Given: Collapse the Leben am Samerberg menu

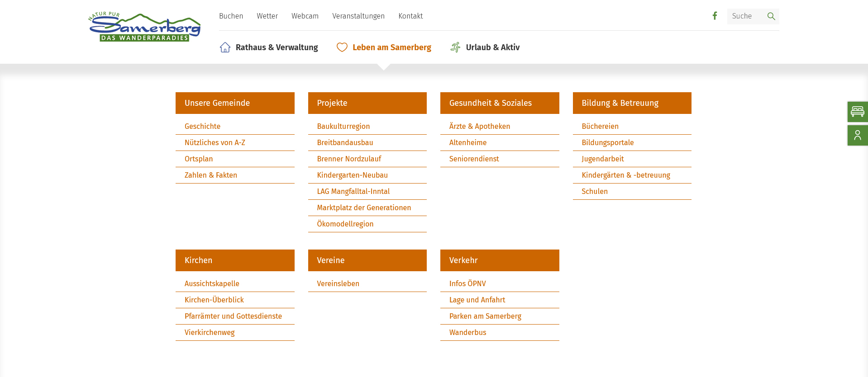Looking at the screenshot, I should 391,47.
